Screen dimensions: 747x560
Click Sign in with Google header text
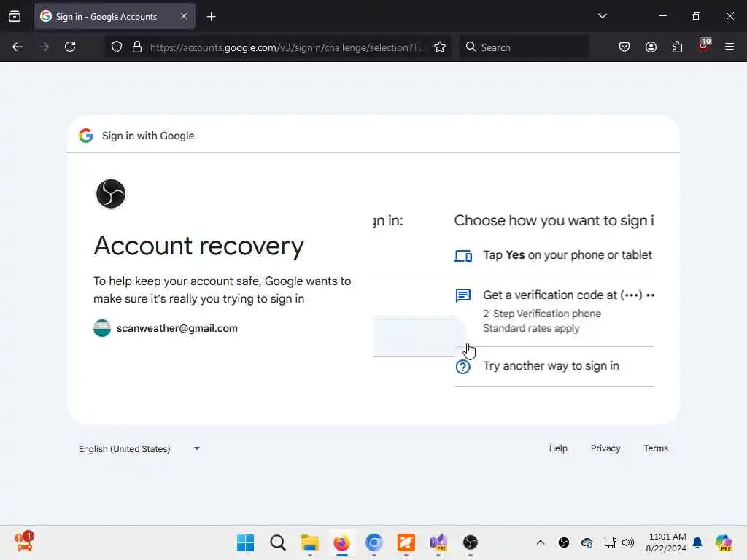point(148,136)
